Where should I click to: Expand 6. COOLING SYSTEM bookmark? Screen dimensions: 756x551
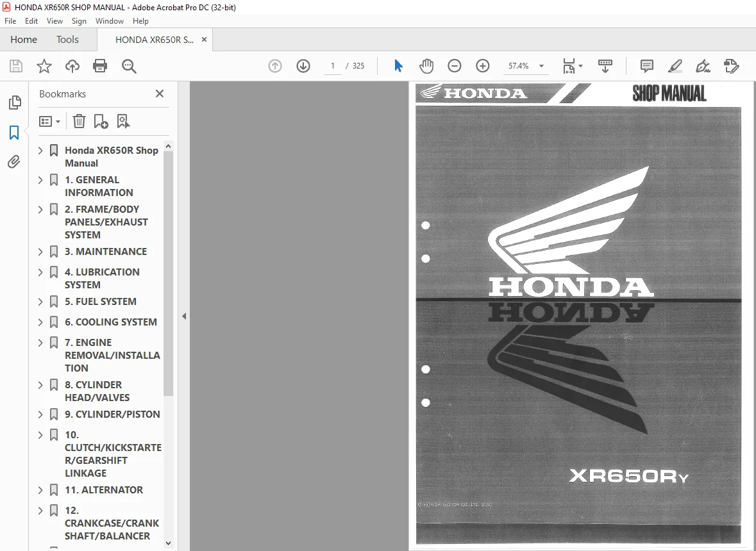(x=40, y=322)
